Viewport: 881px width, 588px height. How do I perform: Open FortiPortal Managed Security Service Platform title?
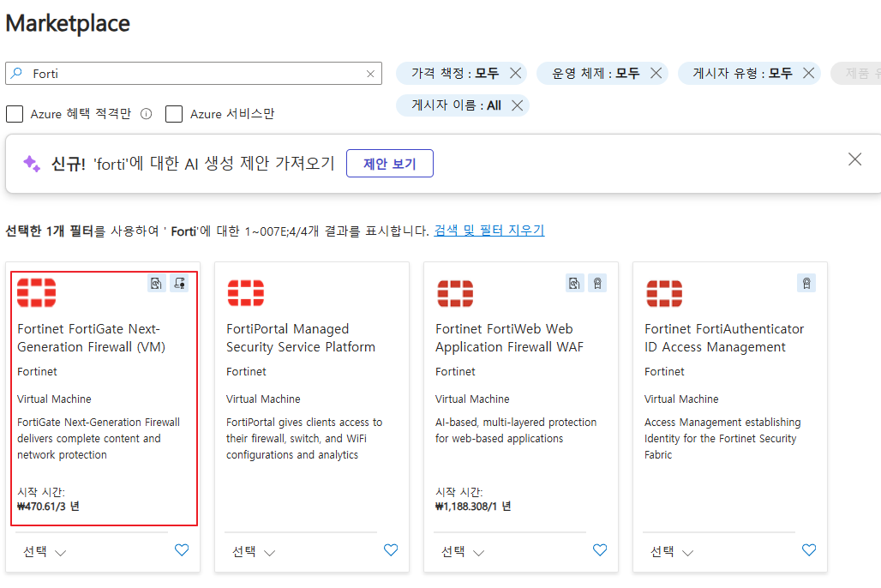tap(301, 338)
